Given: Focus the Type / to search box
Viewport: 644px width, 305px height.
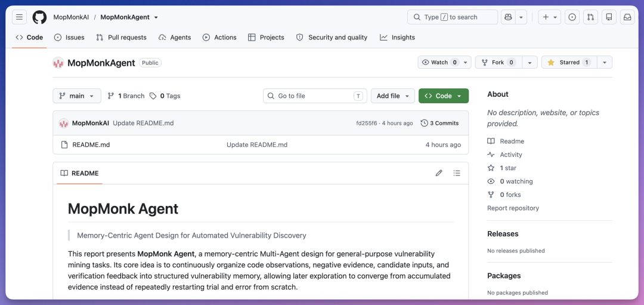Looking at the screenshot, I should (x=453, y=17).
